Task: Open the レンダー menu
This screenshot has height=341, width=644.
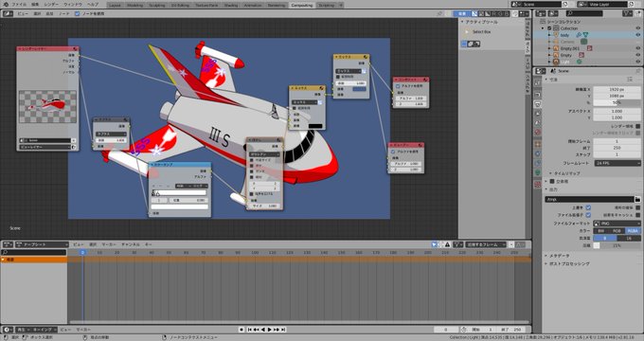Action: [x=51, y=4]
